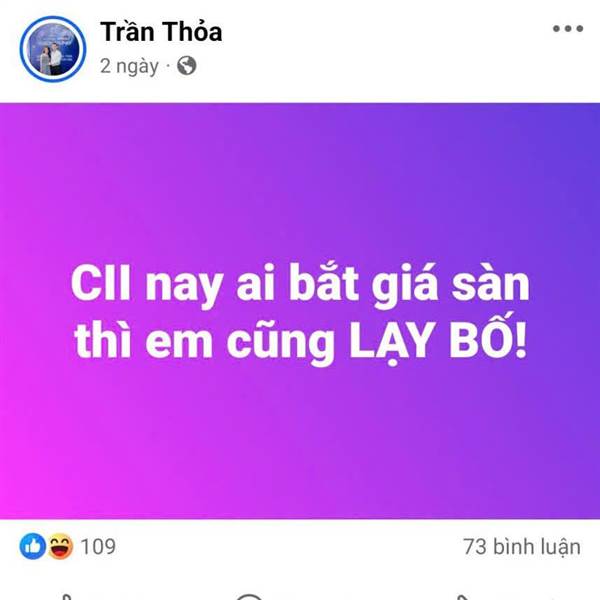Tap the partially visible share arrow icon

pos(463,597)
